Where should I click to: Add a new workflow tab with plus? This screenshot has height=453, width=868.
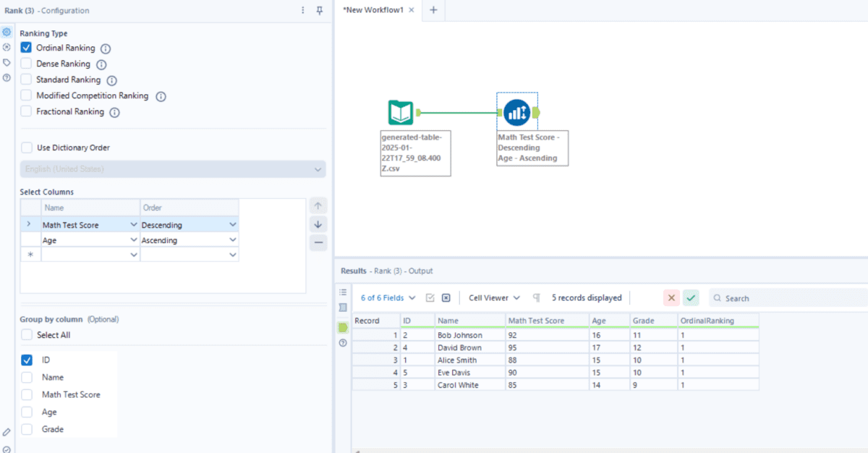click(433, 10)
